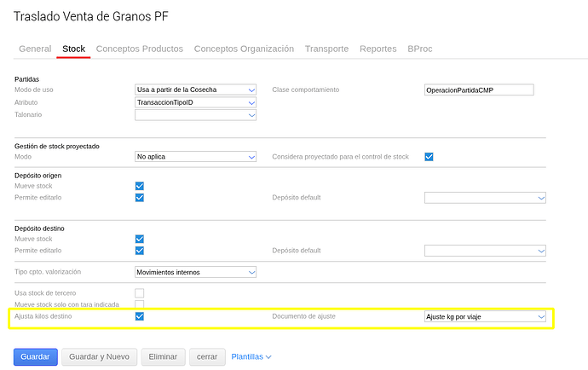Switch to the General tab
Viewport: 588px width, 370px height.
pyautogui.click(x=35, y=49)
